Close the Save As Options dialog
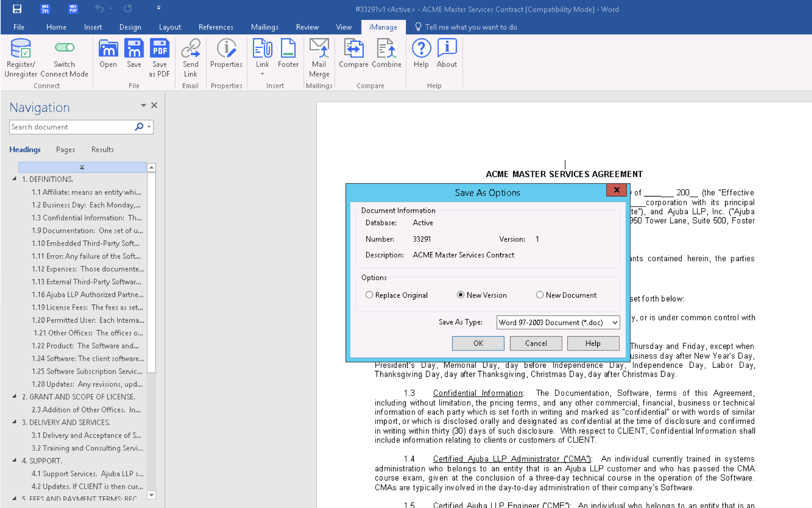Screen dimensions: 812x508 (x=616, y=190)
